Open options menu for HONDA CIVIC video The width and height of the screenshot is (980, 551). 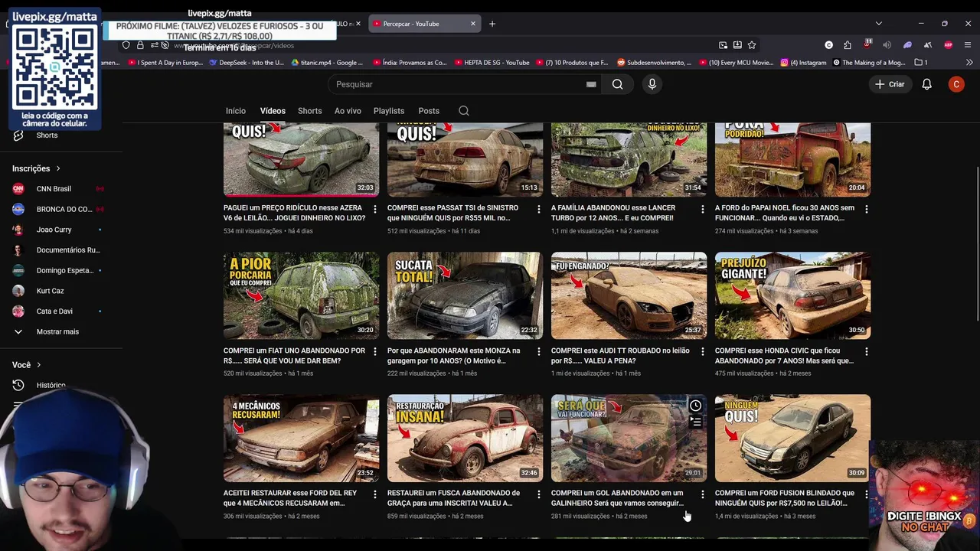[866, 352]
